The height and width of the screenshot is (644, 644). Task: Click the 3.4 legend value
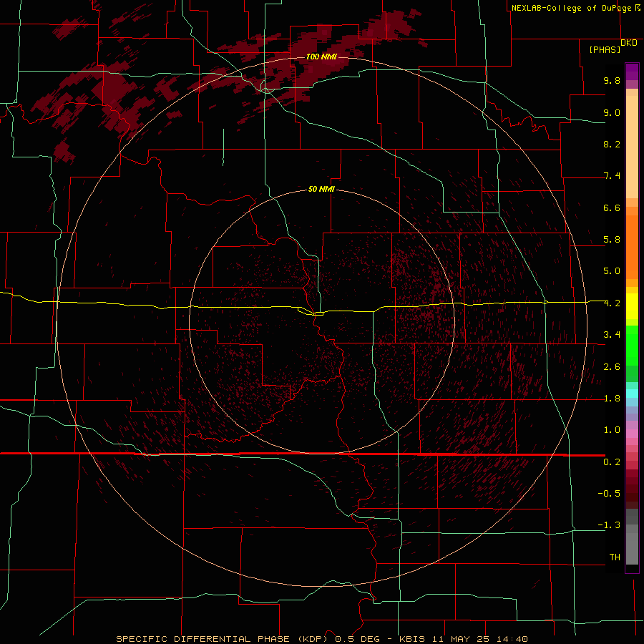click(612, 335)
